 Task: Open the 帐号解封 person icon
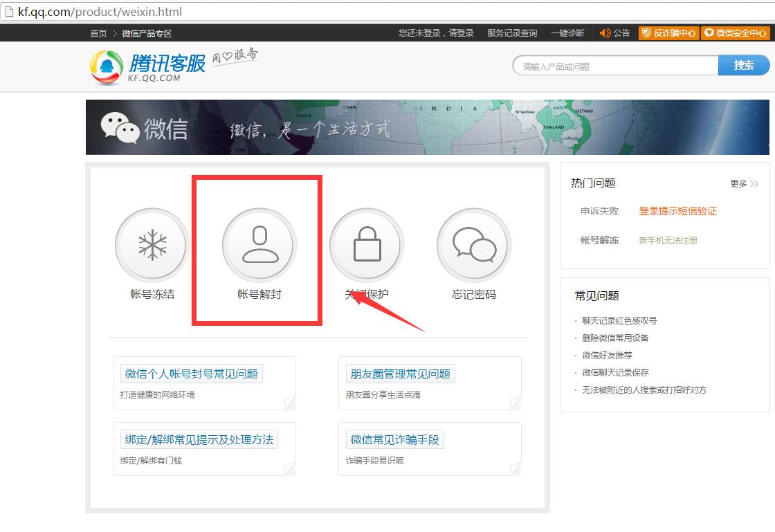[x=259, y=245]
